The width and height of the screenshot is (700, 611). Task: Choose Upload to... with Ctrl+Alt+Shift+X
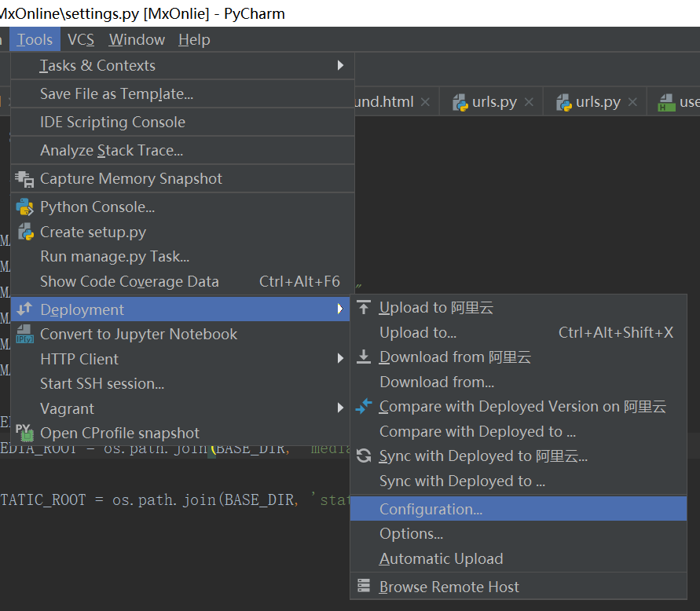point(519,332)
